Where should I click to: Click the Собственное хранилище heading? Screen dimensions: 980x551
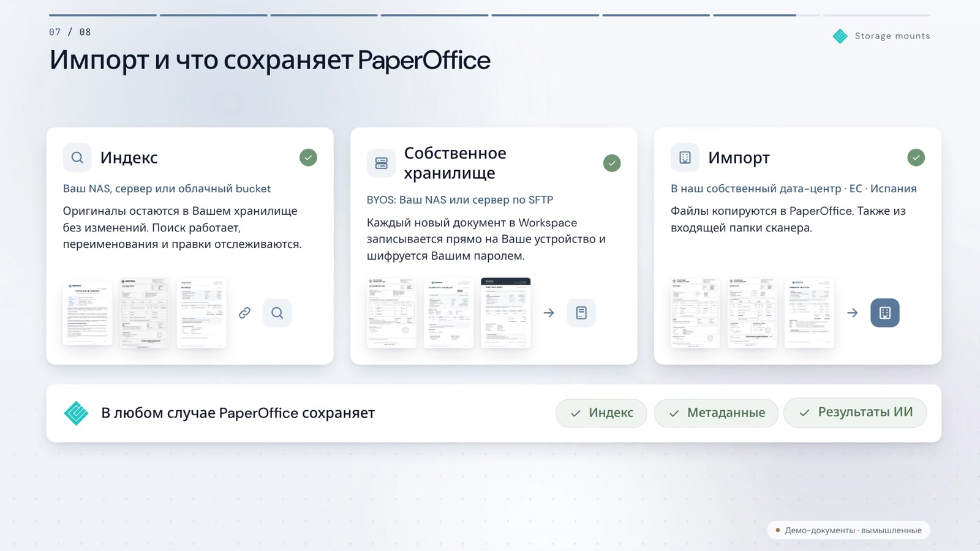point(455,163)
